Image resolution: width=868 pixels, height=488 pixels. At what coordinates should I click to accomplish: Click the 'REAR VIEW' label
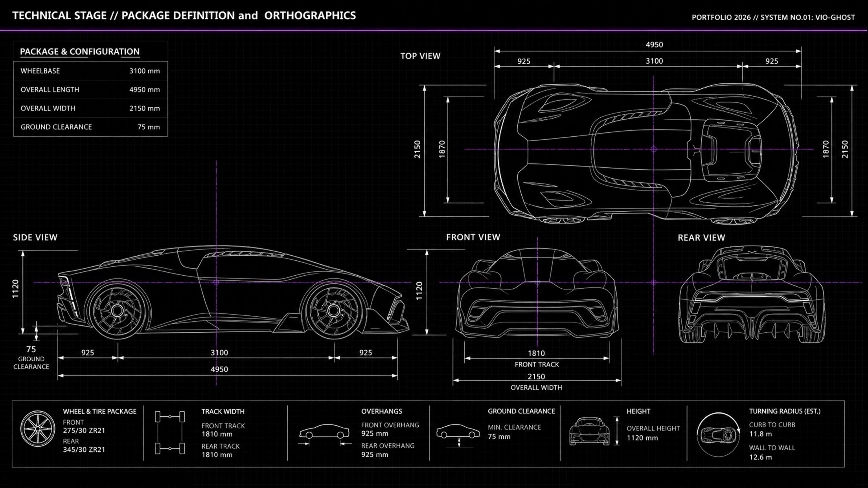(701, 238)
